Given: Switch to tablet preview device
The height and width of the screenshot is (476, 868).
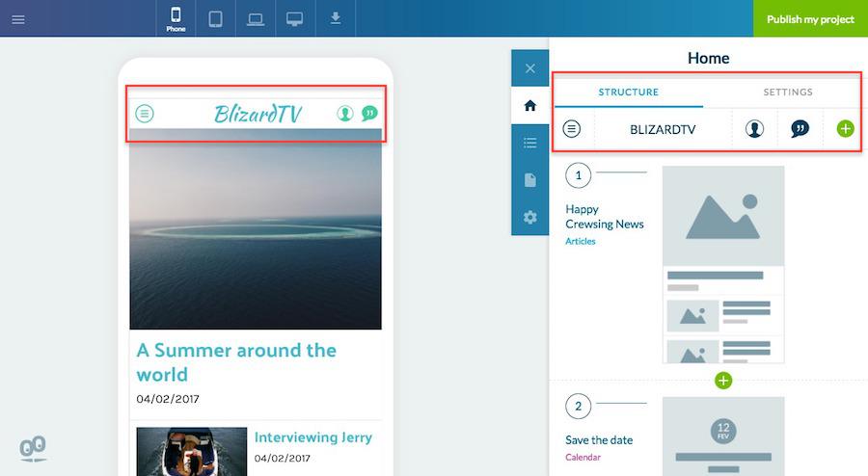Looking at the screenshot, I should click(216, 18).
